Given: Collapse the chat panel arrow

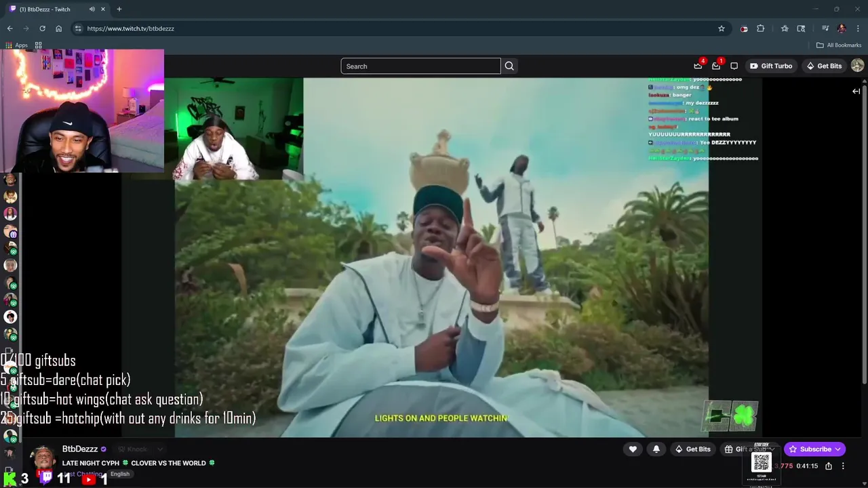Looking at the screenshot, I should point(856,91).
